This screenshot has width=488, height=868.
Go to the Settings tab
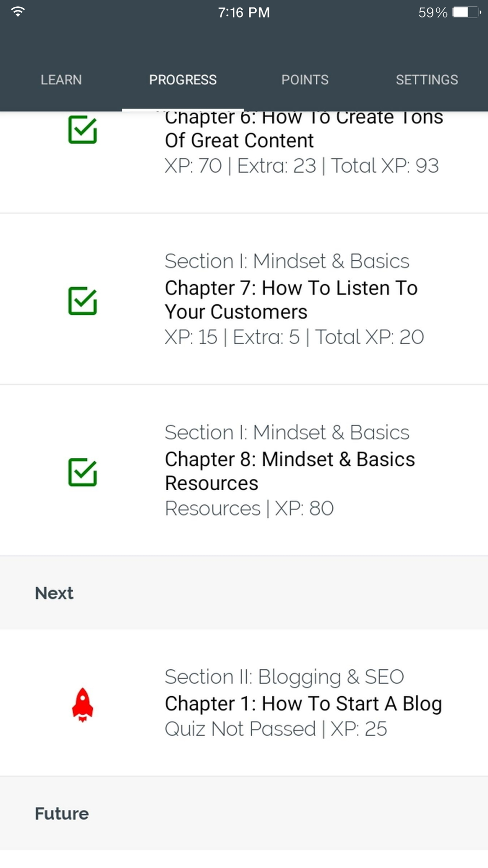tap(427, 80)
